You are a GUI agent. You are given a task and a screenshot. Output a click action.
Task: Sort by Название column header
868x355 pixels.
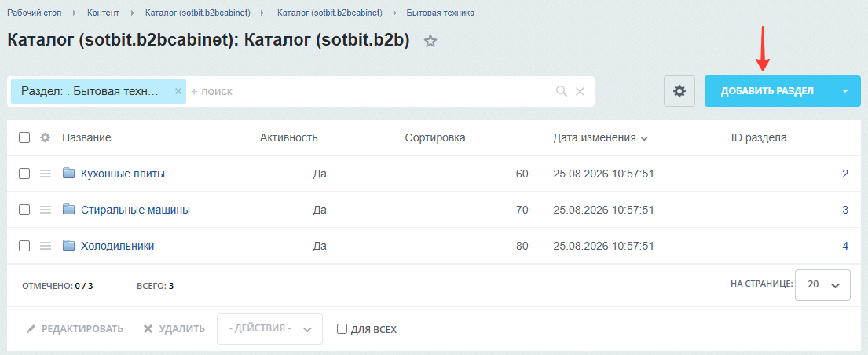pos(86,138)
